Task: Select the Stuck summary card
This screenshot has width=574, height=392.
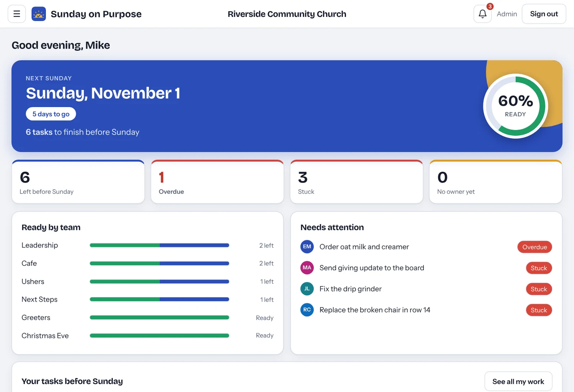Action: 357,182
